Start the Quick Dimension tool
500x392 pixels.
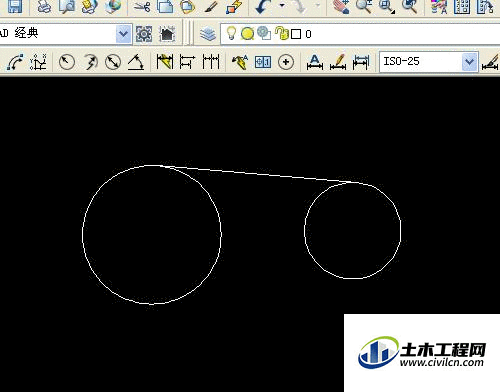coord(165,62)
